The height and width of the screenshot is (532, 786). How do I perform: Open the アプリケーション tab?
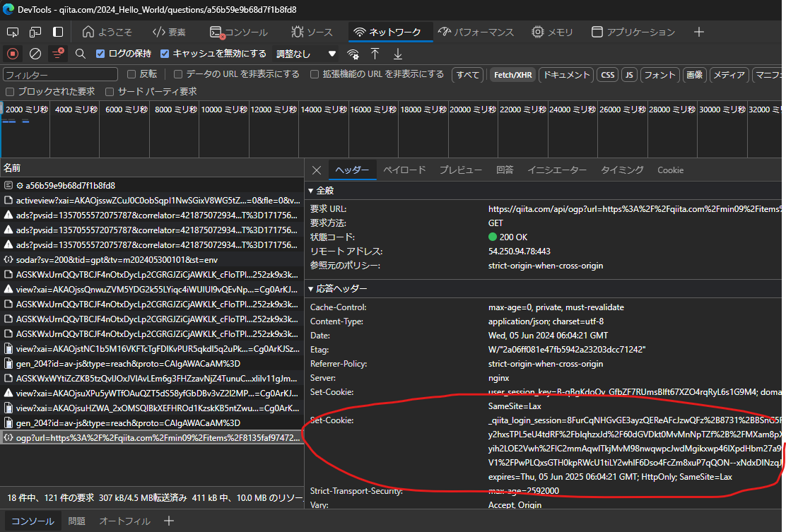coord(633,32)
